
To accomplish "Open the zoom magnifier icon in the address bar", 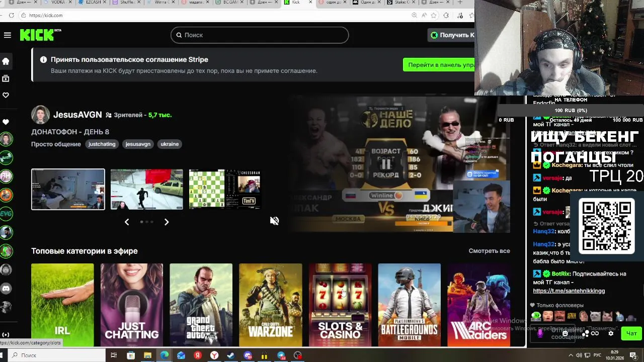I will [x=414, y=15].
